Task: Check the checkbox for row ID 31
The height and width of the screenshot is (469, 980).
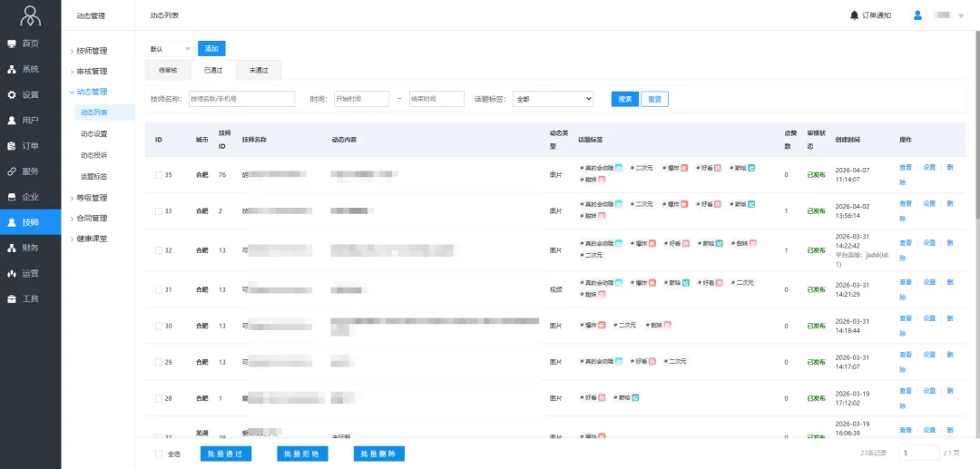Action: [x=159, y=290]
